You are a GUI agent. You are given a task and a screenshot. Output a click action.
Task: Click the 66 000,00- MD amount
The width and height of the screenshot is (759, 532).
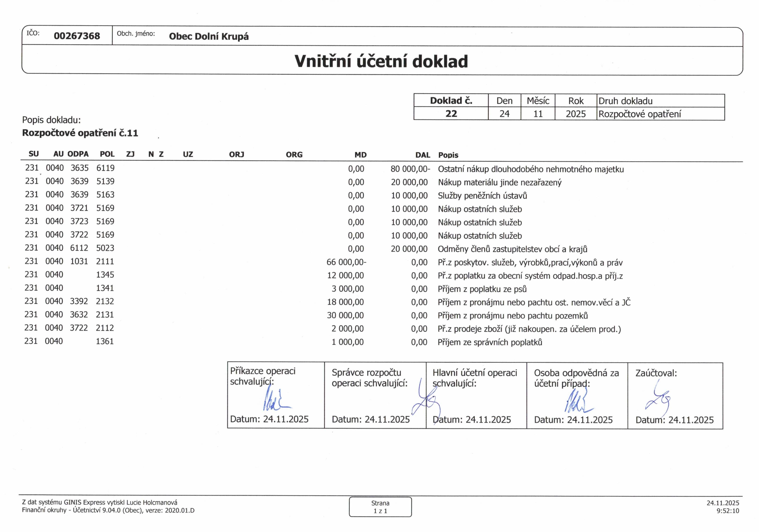pyautogui.click(x=346, y=262)
